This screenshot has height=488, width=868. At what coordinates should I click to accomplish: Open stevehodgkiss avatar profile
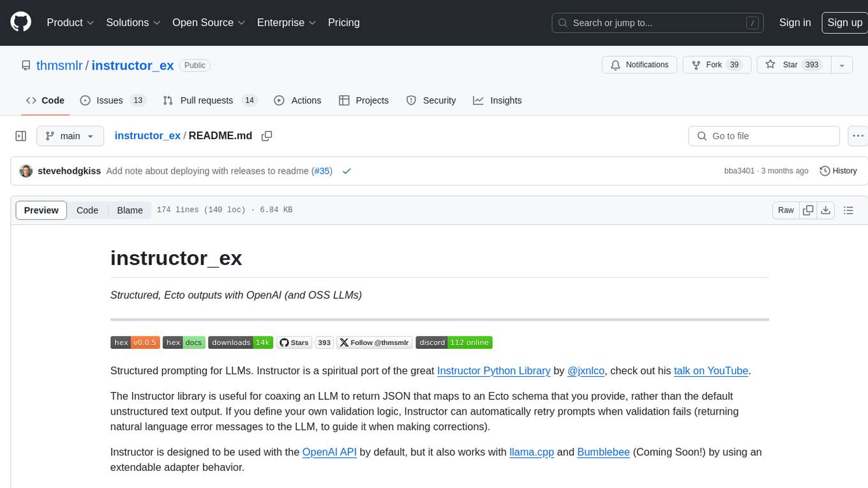click(x=26, y=171)
